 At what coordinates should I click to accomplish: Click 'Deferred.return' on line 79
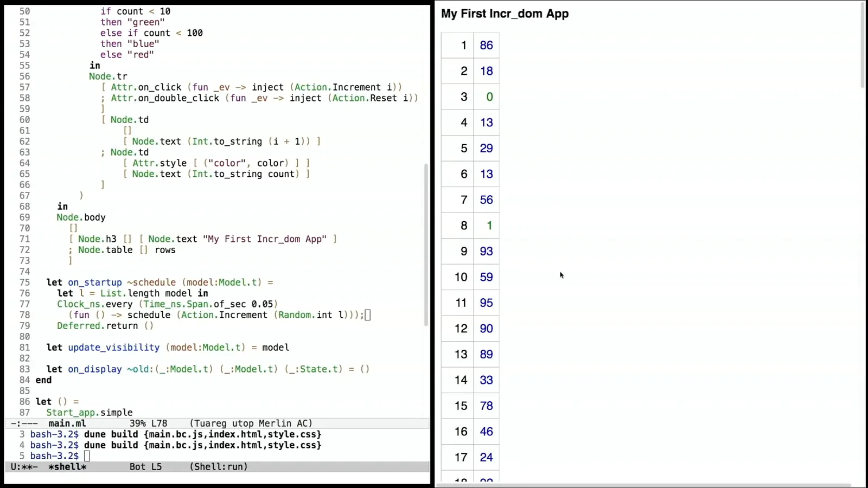coord(98,326)
